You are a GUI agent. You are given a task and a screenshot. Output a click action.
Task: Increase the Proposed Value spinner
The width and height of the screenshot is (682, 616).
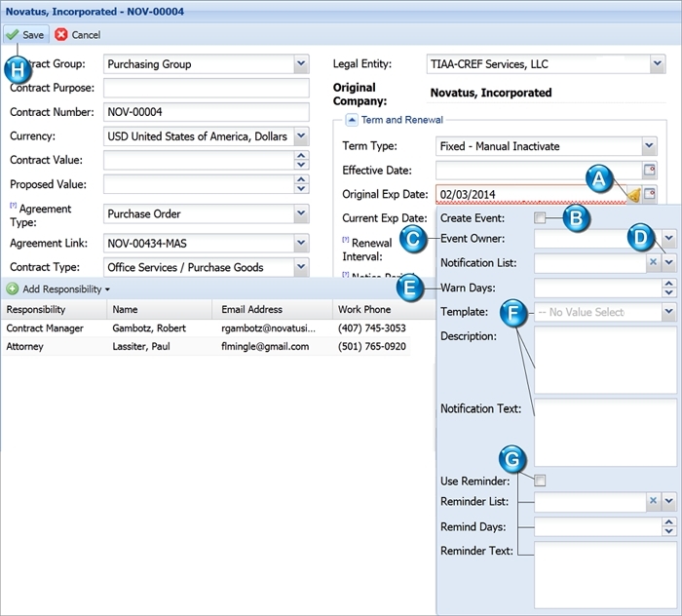301,179
